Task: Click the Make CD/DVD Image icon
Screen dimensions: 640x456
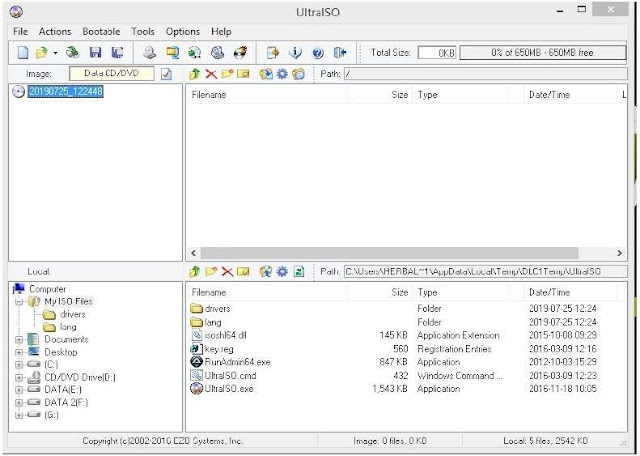Action: 149,52
